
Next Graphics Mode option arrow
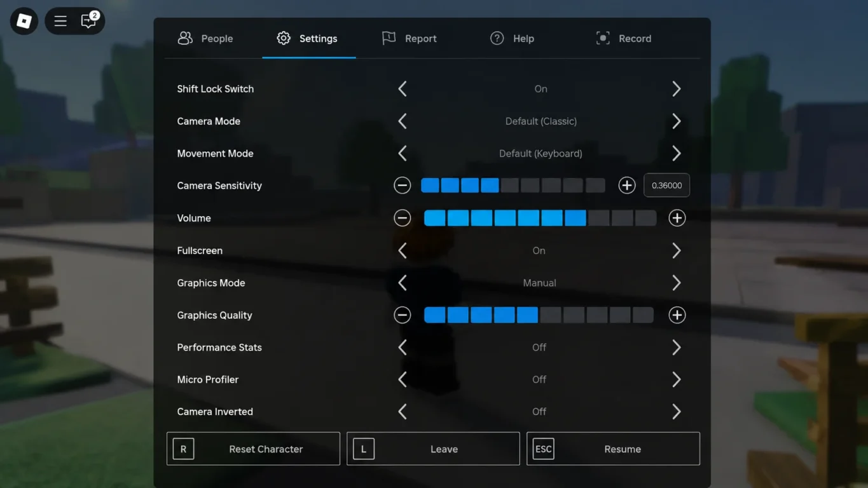tap(677, 283)
